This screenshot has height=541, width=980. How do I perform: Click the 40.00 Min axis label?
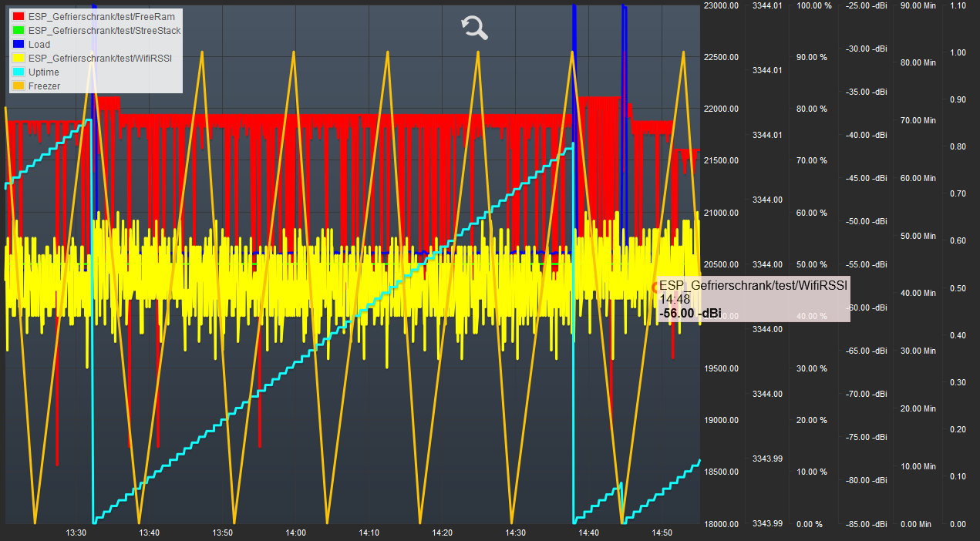point(918,293)
